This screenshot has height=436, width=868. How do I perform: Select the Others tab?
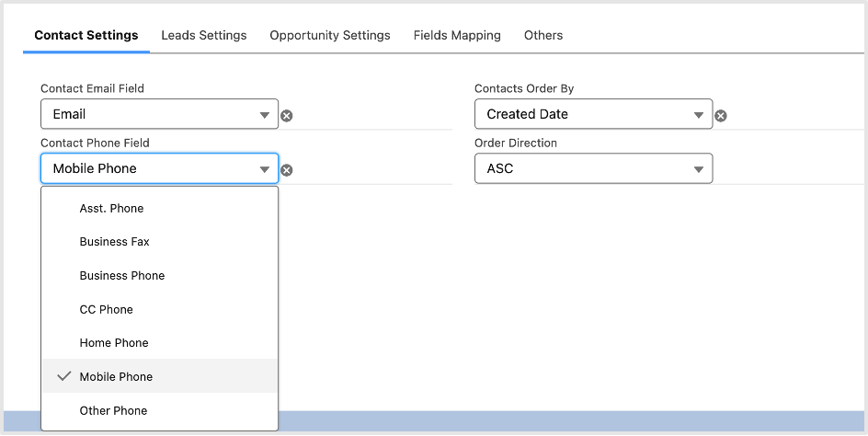pyautogui.click(x=543, y=35)
